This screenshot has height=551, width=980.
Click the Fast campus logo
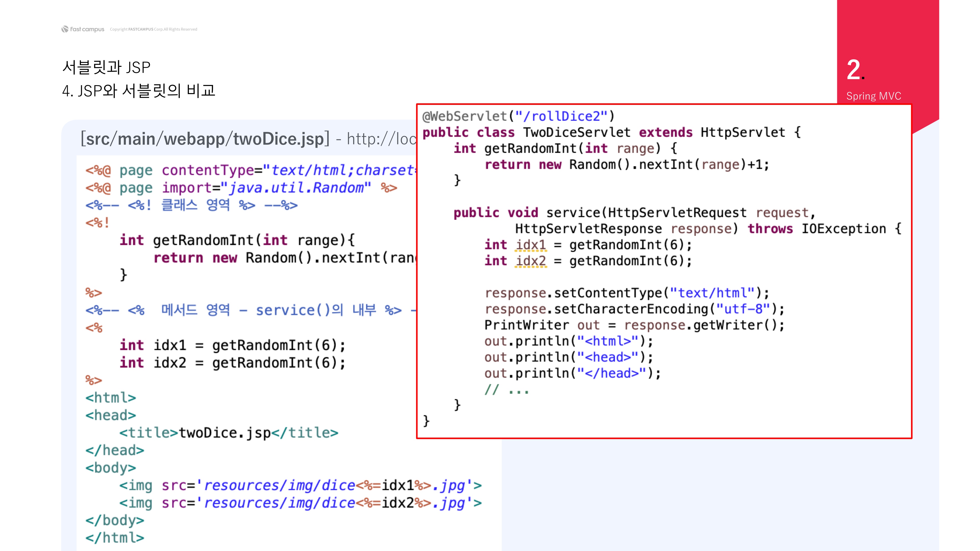[82, 29]
